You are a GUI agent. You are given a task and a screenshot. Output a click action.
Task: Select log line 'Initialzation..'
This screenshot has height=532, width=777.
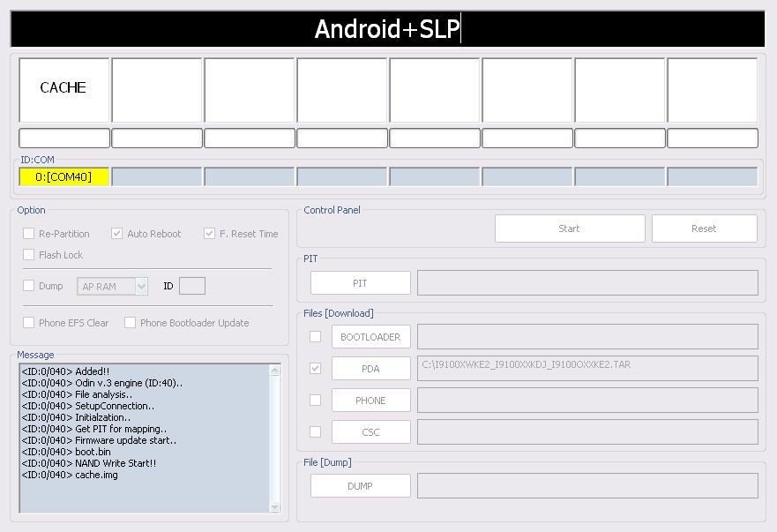click(76, 417)
